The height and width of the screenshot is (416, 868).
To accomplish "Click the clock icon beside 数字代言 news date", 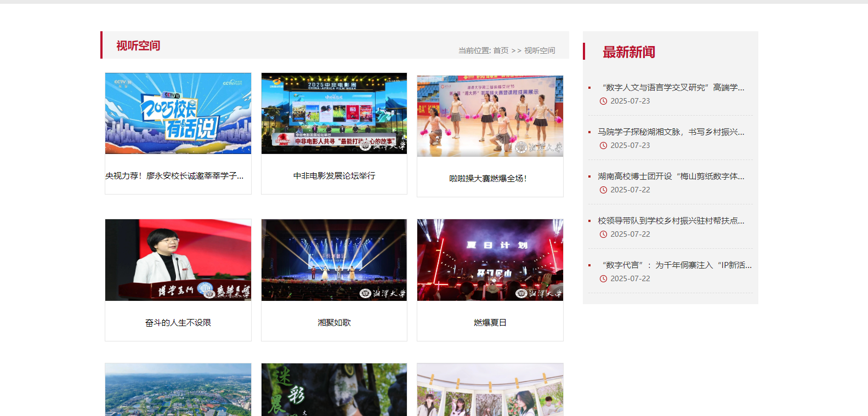I will 603,279.
